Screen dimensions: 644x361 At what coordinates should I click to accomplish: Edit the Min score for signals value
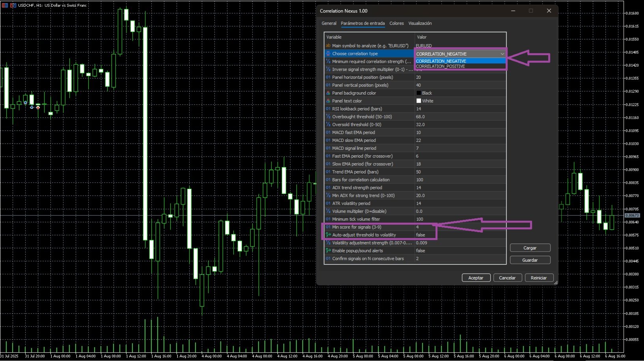pyautogui.click(x=460, y=227)
